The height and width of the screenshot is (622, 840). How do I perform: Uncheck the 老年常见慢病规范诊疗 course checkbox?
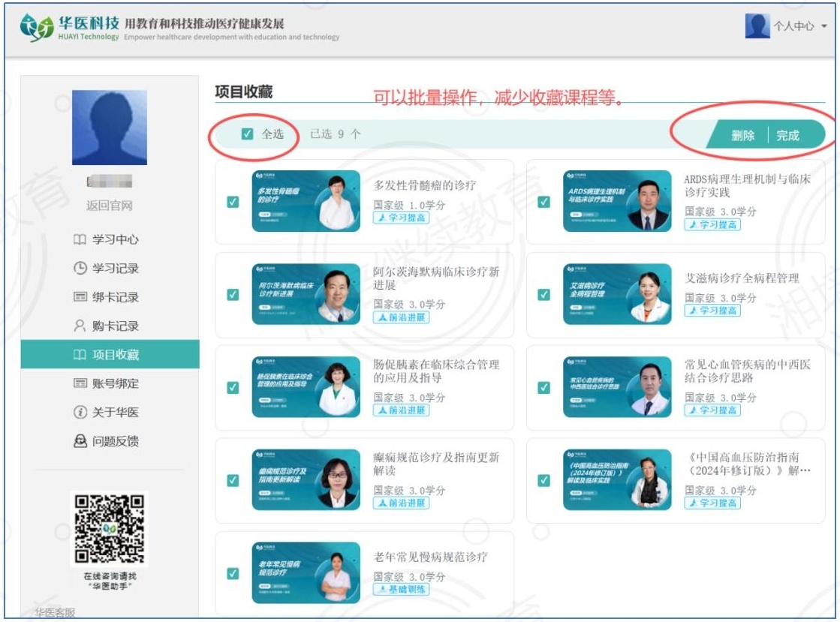(233, 573)
